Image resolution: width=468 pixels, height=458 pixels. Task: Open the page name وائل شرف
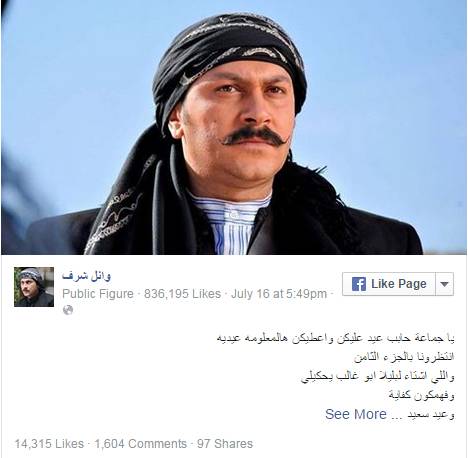tap(86, 276)
